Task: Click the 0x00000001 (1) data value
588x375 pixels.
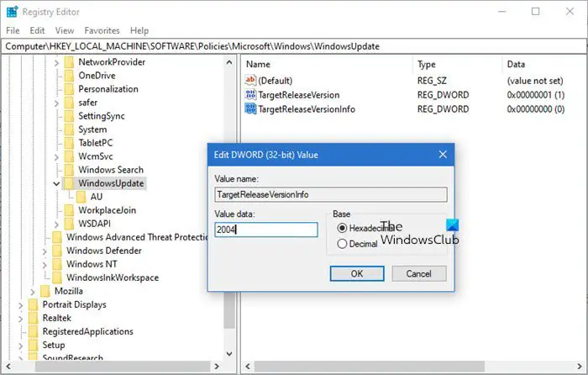Action: pos(536,95)
